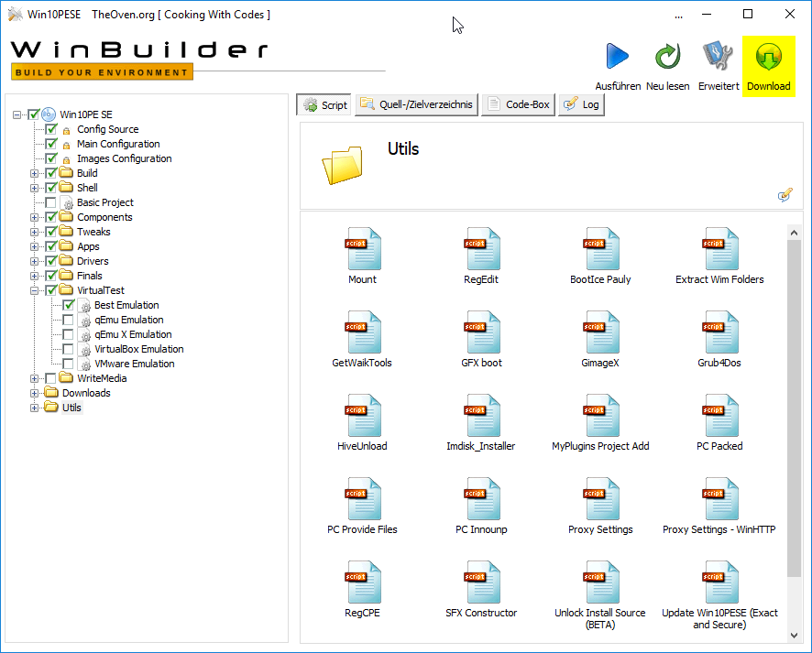This screenshot has width=812, height=653.
Task: Open the RegEdit script icon
Action: (481, 250)
